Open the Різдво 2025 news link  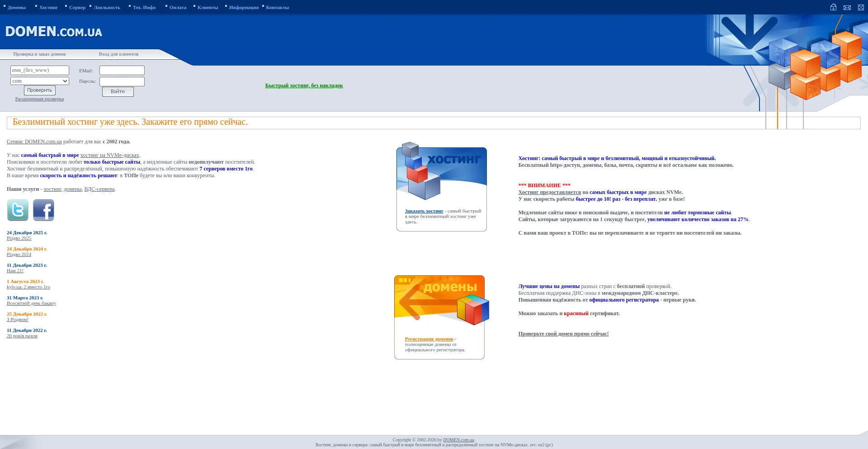tap(19, 238)
